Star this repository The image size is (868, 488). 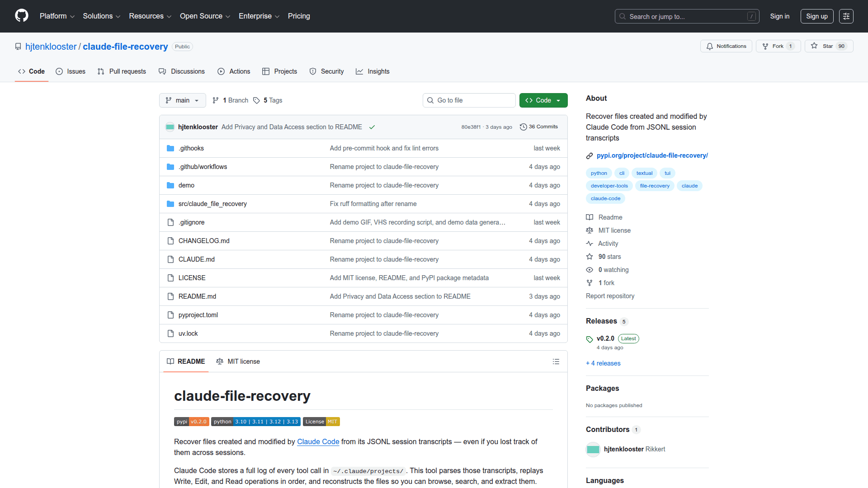coord(828,46)
